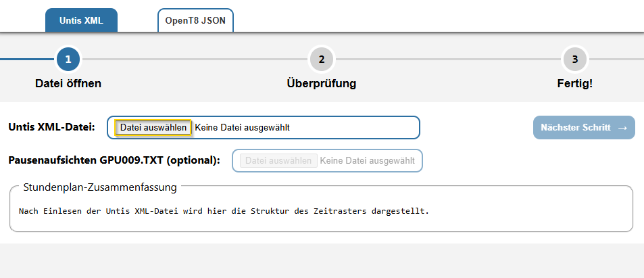
Task: Open the OpenT8 JSON tab
Action: pos(195,20)
